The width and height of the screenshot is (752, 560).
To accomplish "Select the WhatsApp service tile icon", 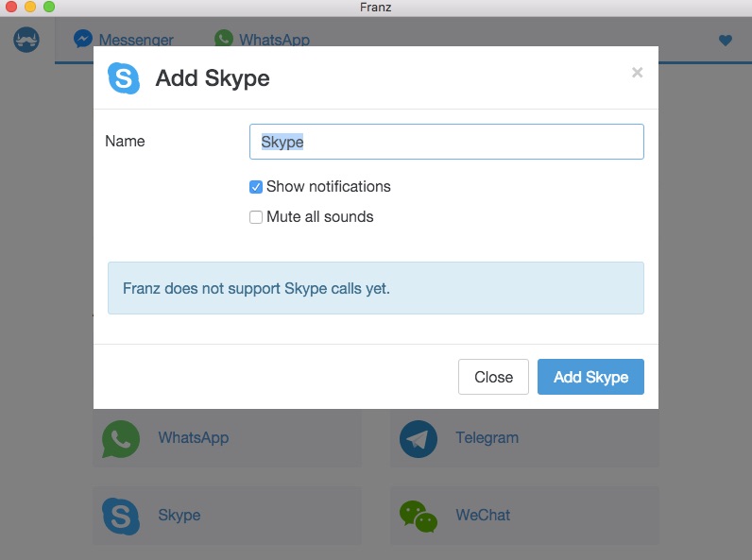I will click(x=121, y=439).
